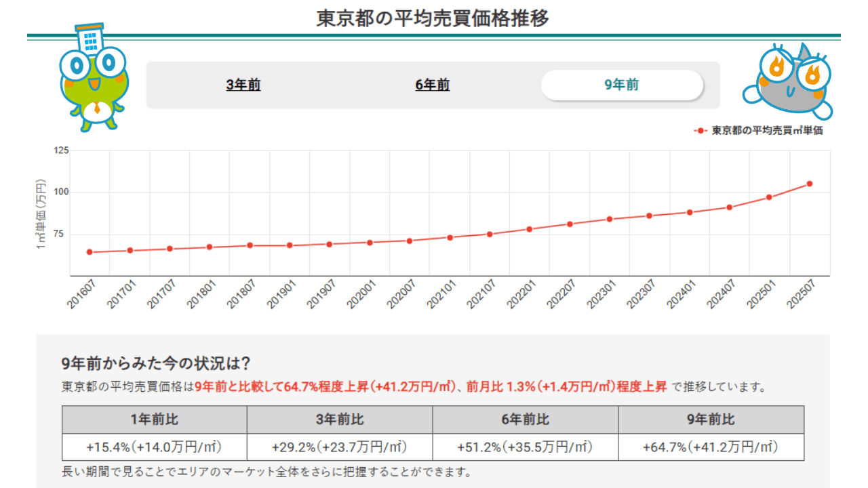Confirm the active 9年前 selection
The height and width of the screenshot is (488, 868).
click(x=623, y=85)
